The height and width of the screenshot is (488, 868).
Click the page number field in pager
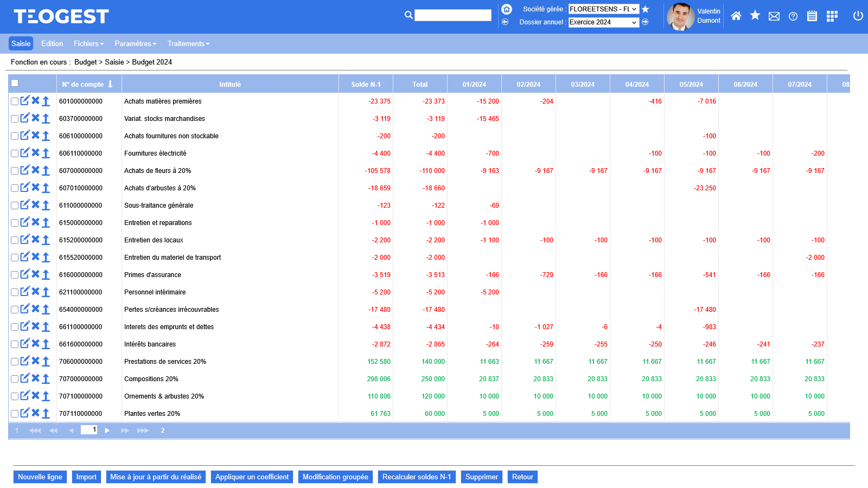[89, 430]
